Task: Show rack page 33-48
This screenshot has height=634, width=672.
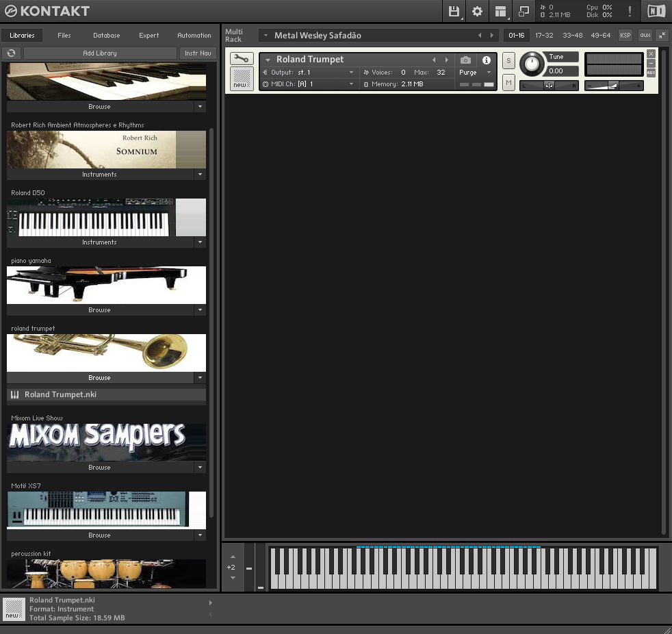Action: [573, 35]
